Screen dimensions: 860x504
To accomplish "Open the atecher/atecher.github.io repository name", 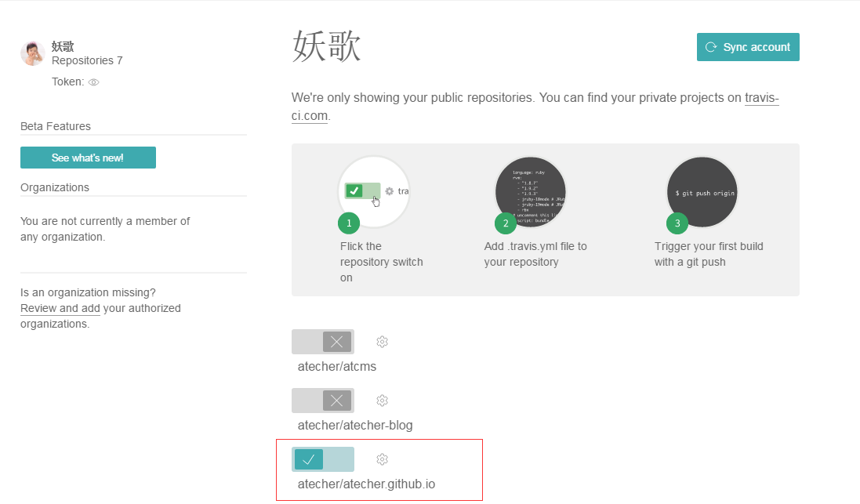I will tap(366, 484).
